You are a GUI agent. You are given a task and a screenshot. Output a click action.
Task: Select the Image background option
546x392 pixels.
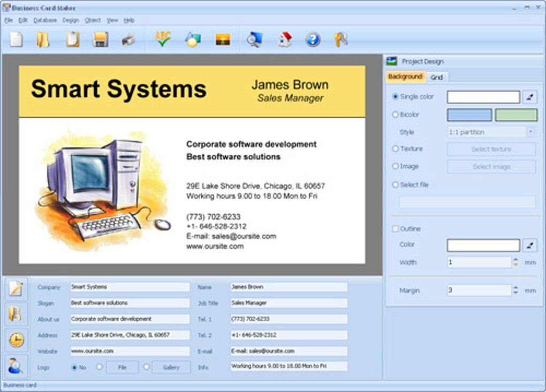[395, 166]
